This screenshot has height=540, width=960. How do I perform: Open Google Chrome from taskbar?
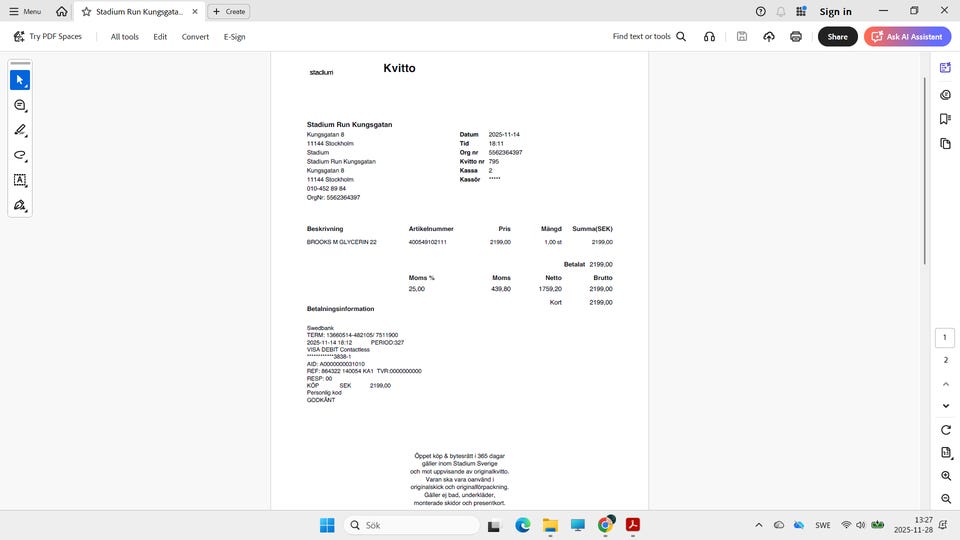pos(606,525)
